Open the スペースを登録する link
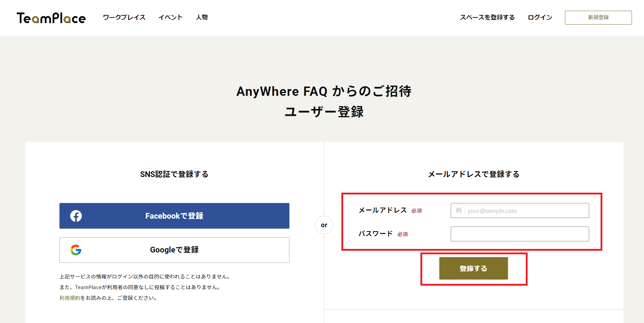The width and height of the screenshot is (644, 323). tap(487, 17)
